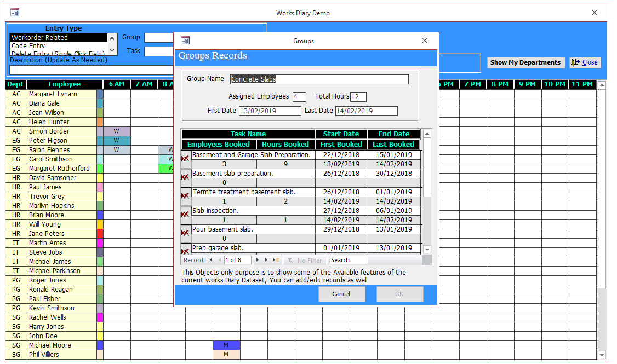617x364 pixels.
Task: Click delete icon for Basement slab preparation row
Action: click(185, 178)
